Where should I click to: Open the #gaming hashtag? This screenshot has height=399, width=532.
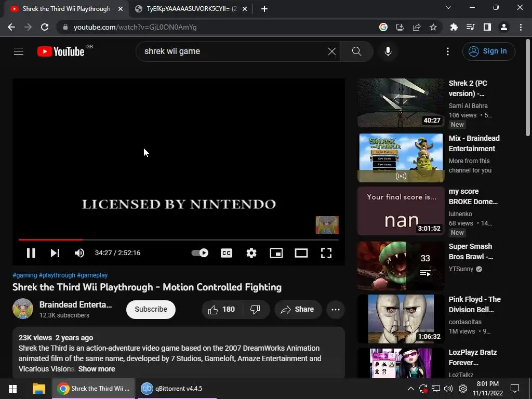pos(25,275)
